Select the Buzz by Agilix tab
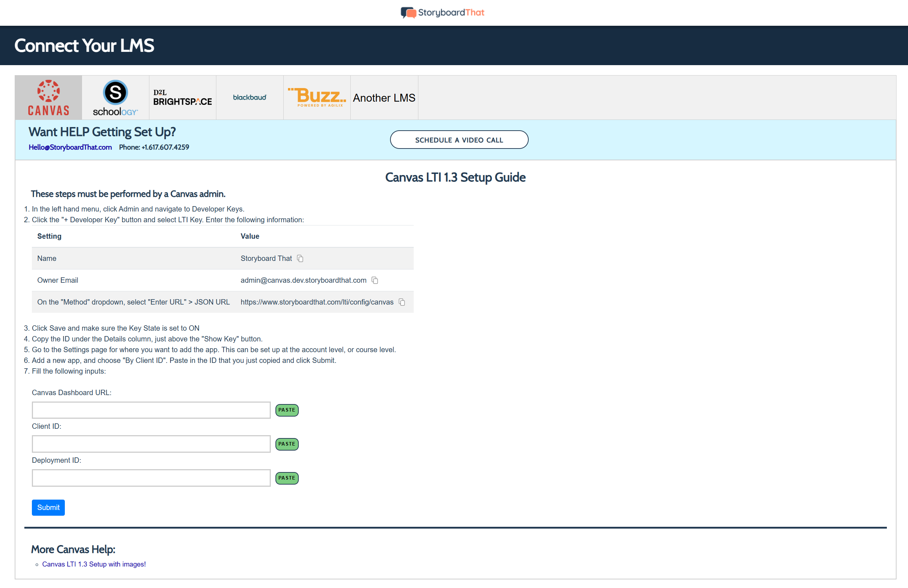Image resolution: width=908 pixels, height=588 pixels. coord(317,98)
